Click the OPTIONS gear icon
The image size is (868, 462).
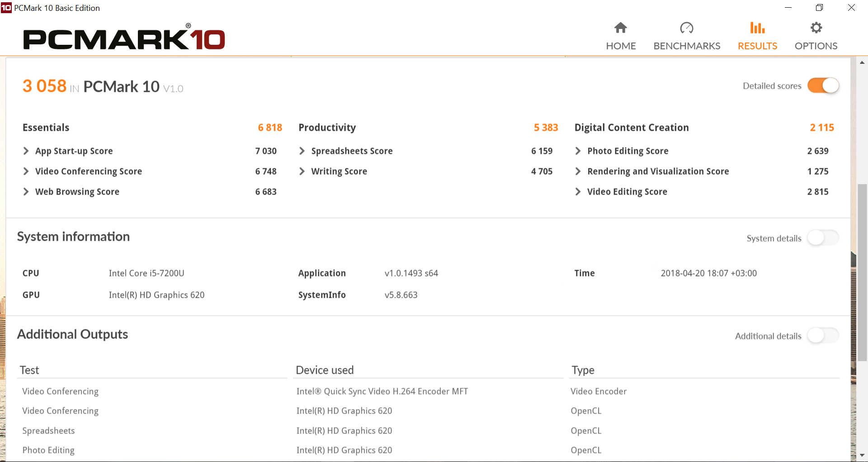[816, 28]
